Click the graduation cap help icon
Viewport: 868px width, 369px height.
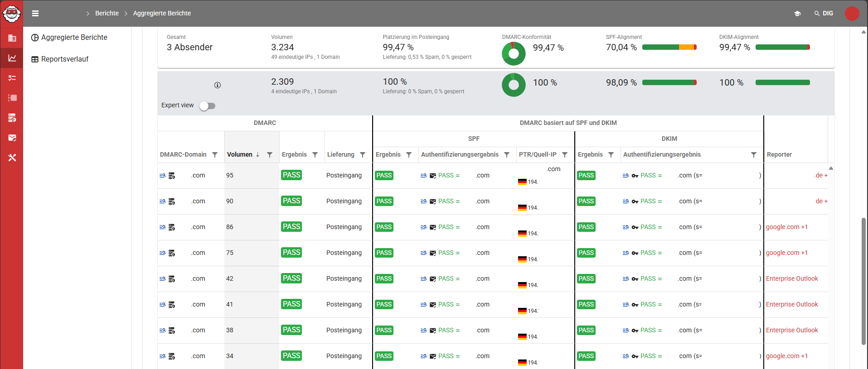click(x=797, y=14)
